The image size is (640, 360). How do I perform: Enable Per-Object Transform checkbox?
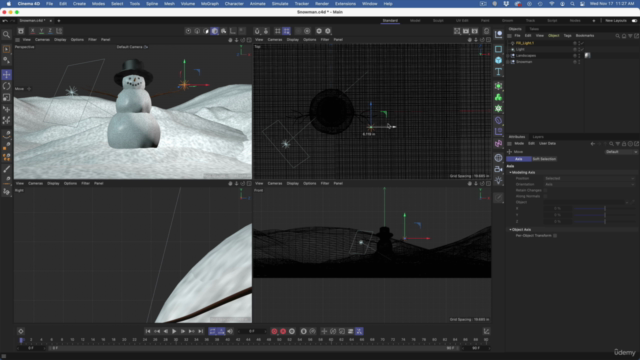[555, 236]
